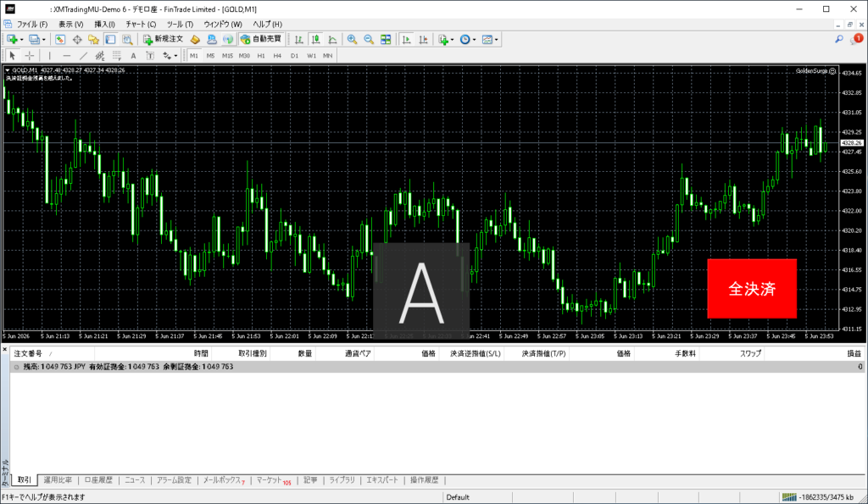868x504 pixels.
Task: Open the ツール (T) menu
Action: click(180, 25)
